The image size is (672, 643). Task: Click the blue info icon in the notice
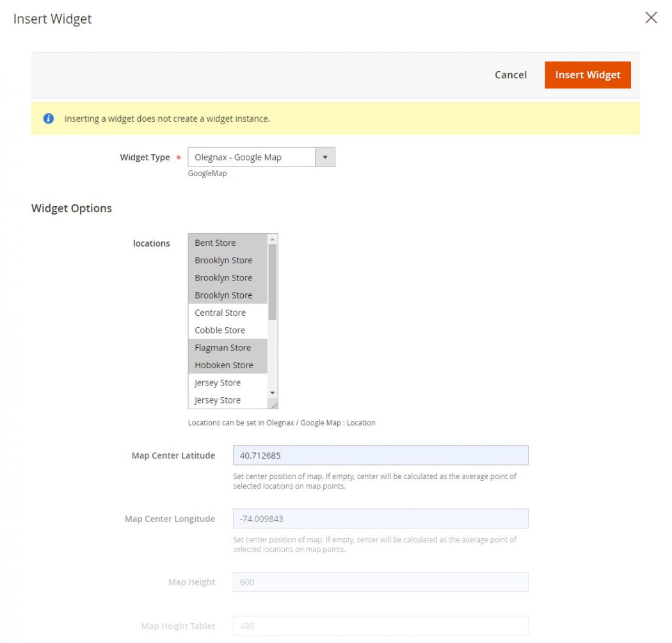click(x=49, y=118)
